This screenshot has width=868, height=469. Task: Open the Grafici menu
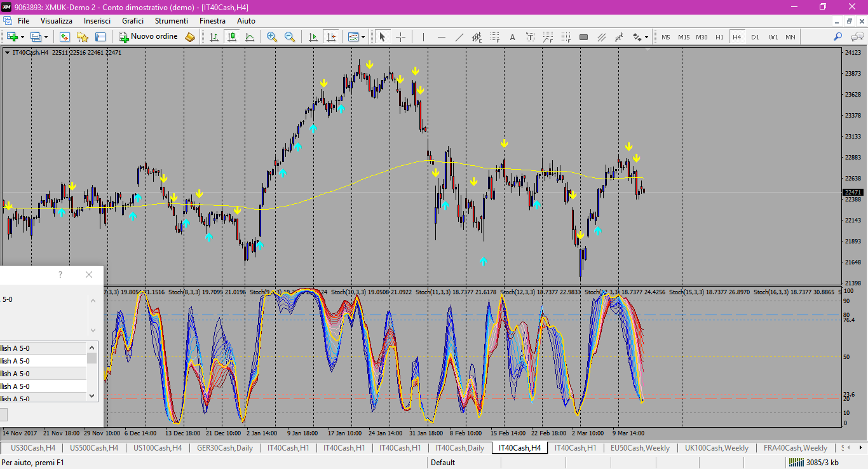[133, 21]
